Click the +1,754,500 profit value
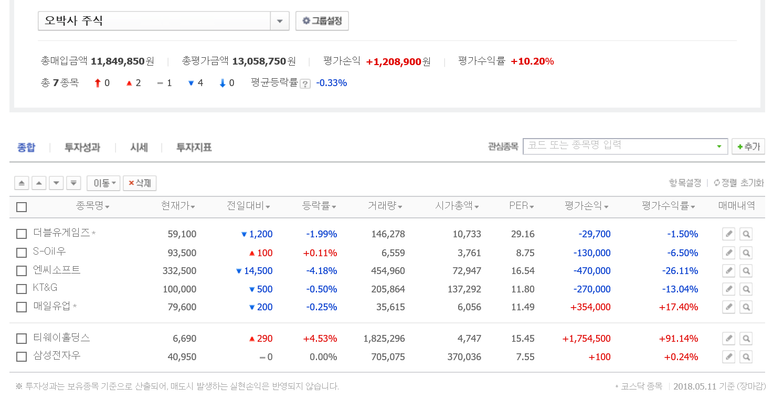This screenshot has width=773, height=399. tap(586, 339)
